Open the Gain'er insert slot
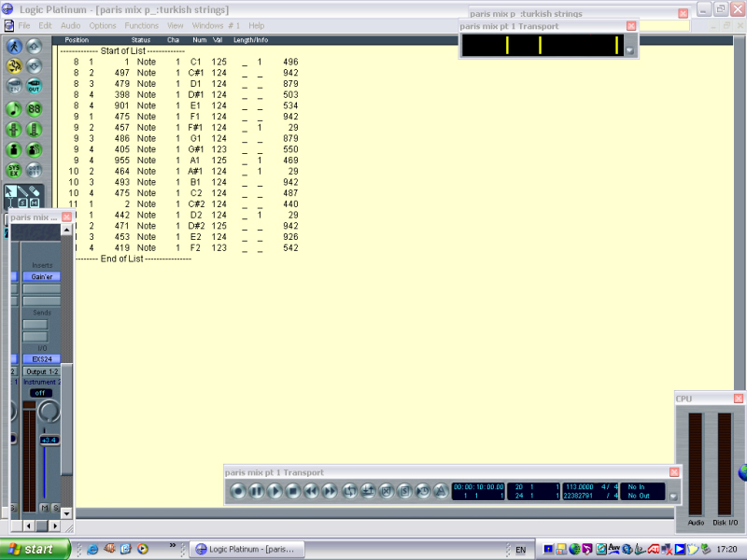 41,277
